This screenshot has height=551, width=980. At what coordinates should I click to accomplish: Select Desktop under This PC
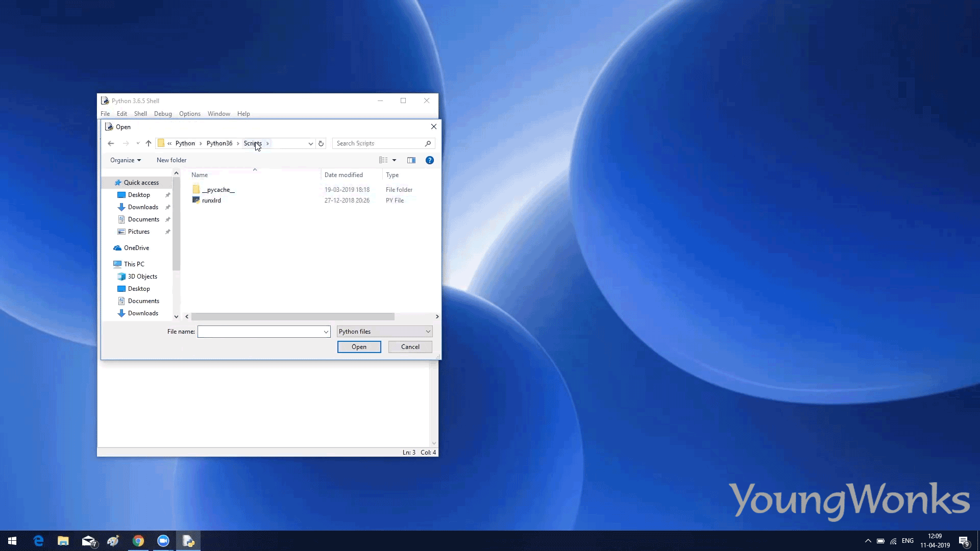point(139,289)
